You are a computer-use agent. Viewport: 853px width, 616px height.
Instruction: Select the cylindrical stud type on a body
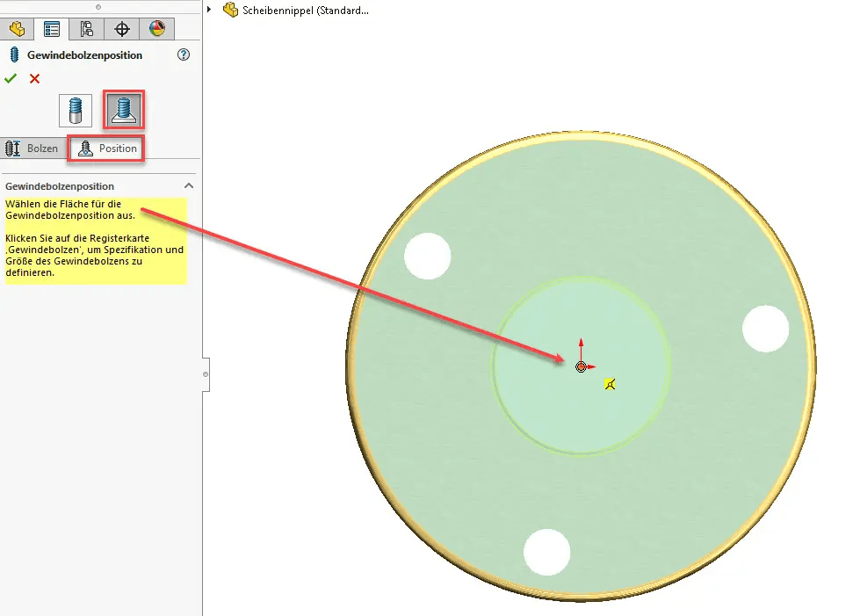[x=76, y=111]
